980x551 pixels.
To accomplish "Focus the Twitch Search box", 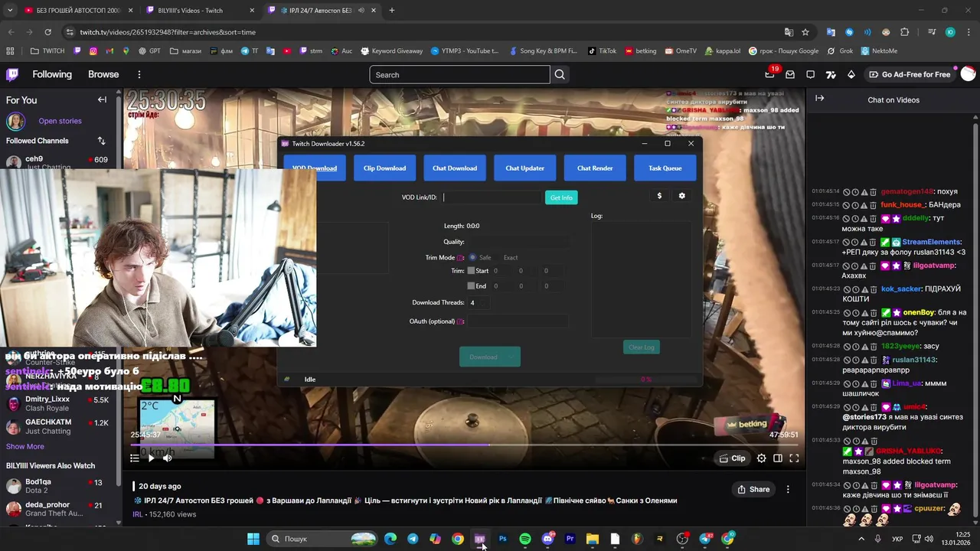I will click(x=459, y=74).
